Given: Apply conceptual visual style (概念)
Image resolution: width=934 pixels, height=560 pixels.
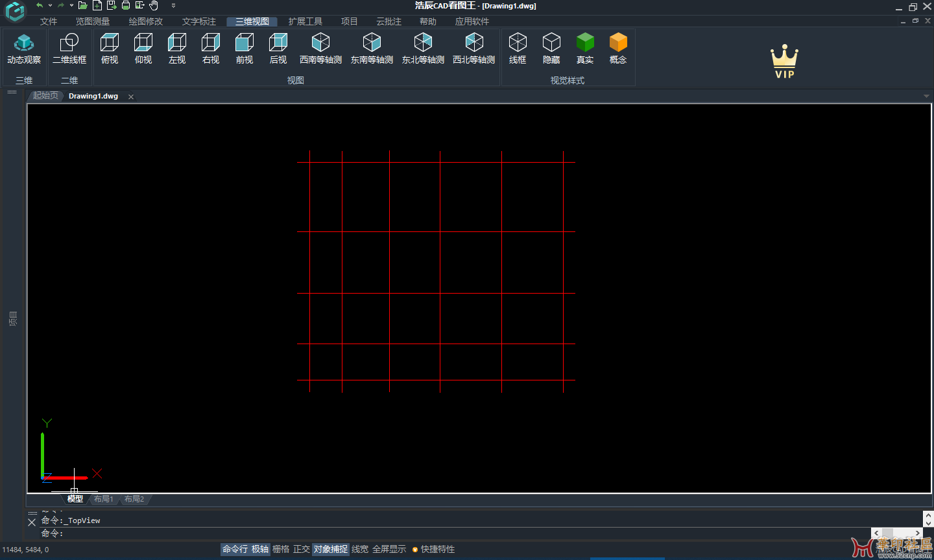Looking at the screenshot, I should [x=618, y=49].
